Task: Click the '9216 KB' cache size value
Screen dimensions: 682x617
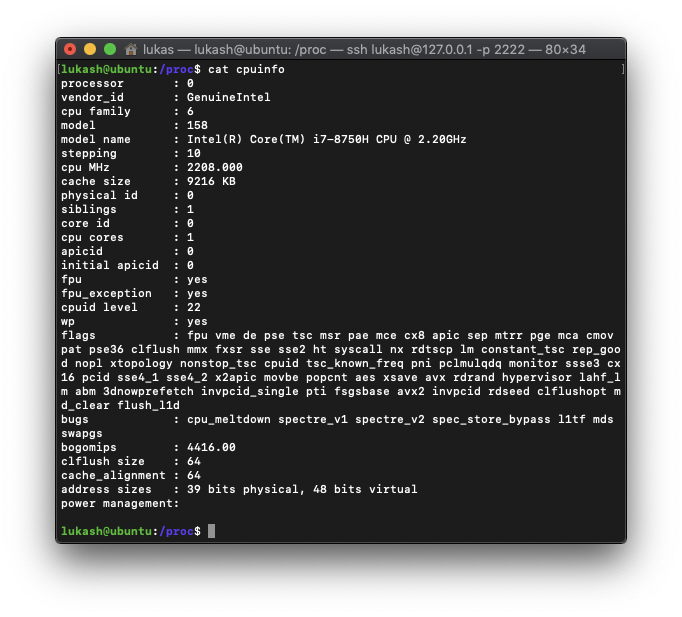Action: (x=211, y=181)
